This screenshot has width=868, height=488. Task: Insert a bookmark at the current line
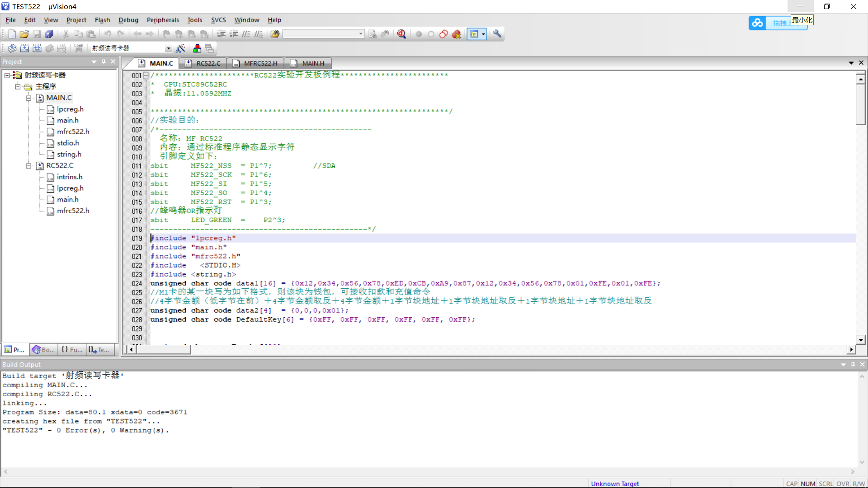point(166,34)
